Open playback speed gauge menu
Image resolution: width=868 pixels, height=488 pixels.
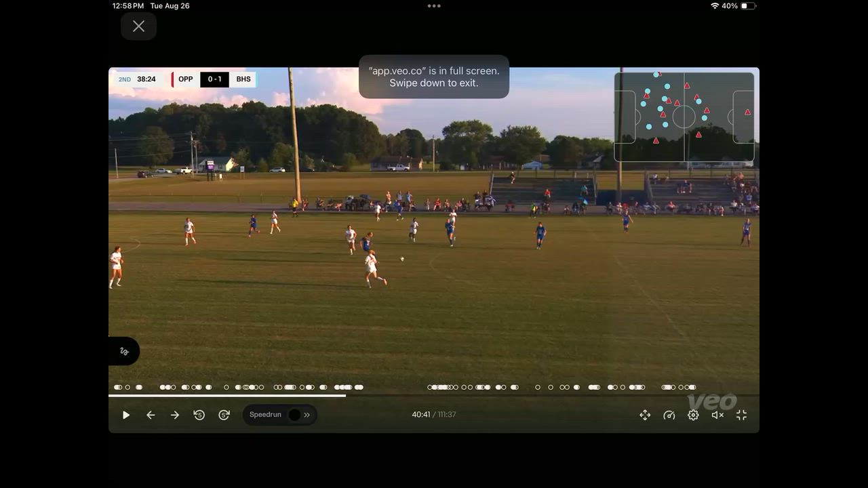669,415
